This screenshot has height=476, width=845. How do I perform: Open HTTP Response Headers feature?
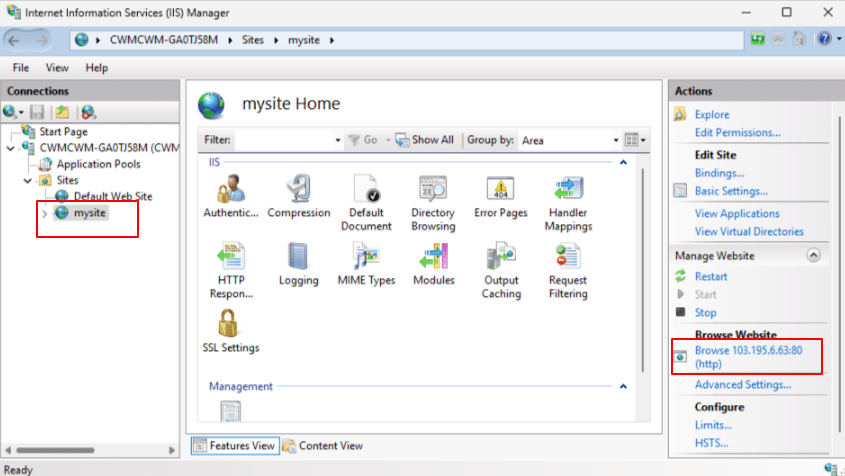click(x=231, y=270)
